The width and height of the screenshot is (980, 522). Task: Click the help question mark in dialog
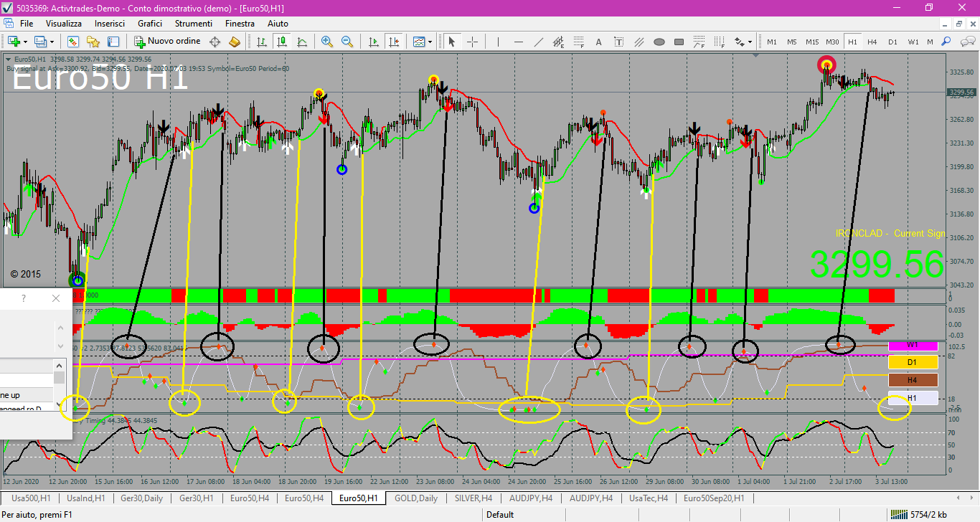click(23, 298)
